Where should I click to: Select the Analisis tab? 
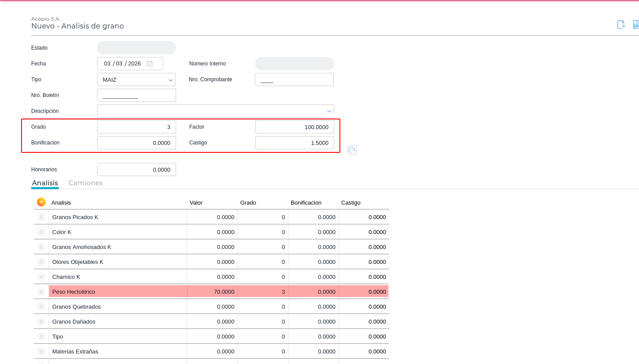click(x=45, y=183)
